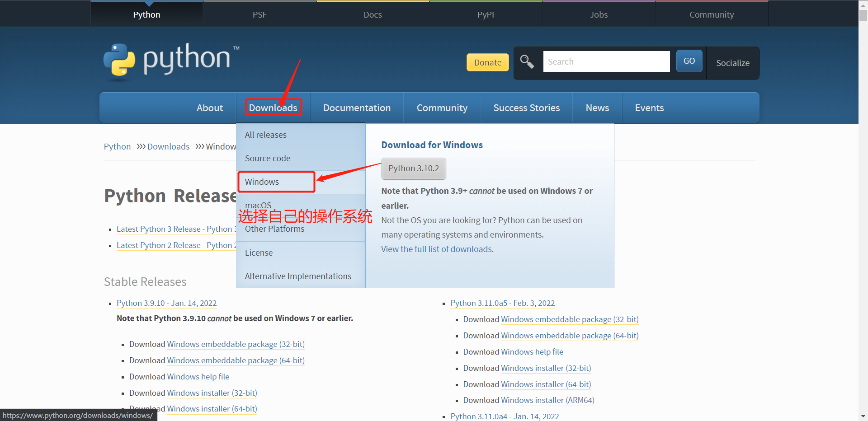Open the Docs top tab
The height and width of the screenshot is (421, 868).
[373, 14]
